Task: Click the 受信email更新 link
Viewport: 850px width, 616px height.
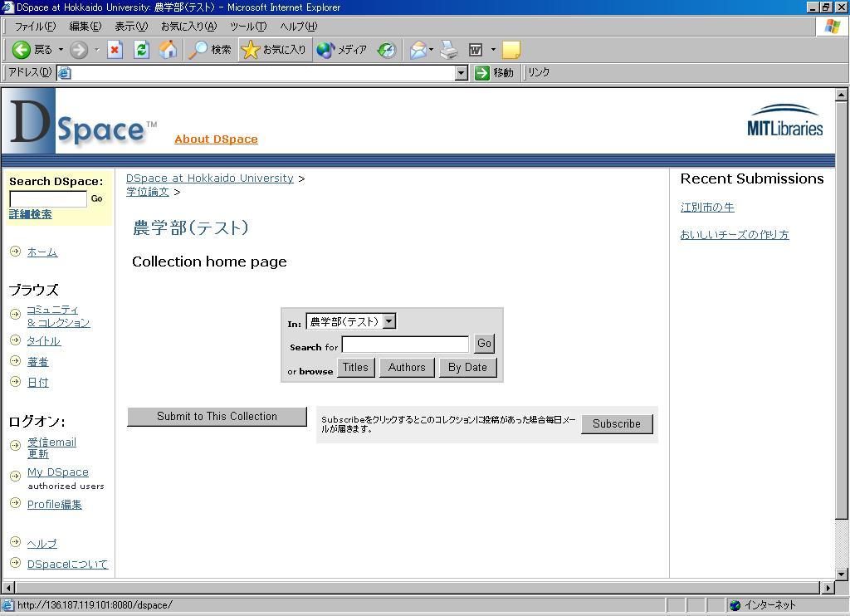Action: pos(52,448)
